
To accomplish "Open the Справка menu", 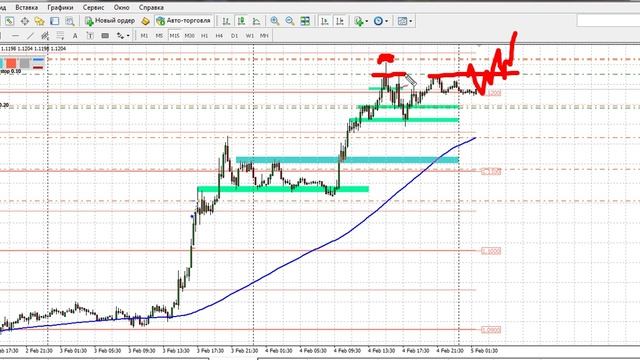I will click(x=151, y=7).
